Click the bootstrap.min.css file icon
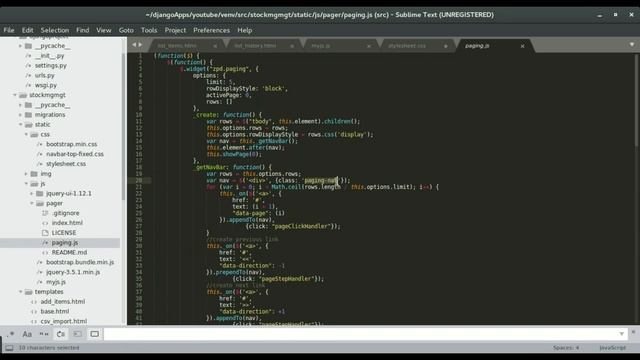640x360 pixels. tap(40, 144)
